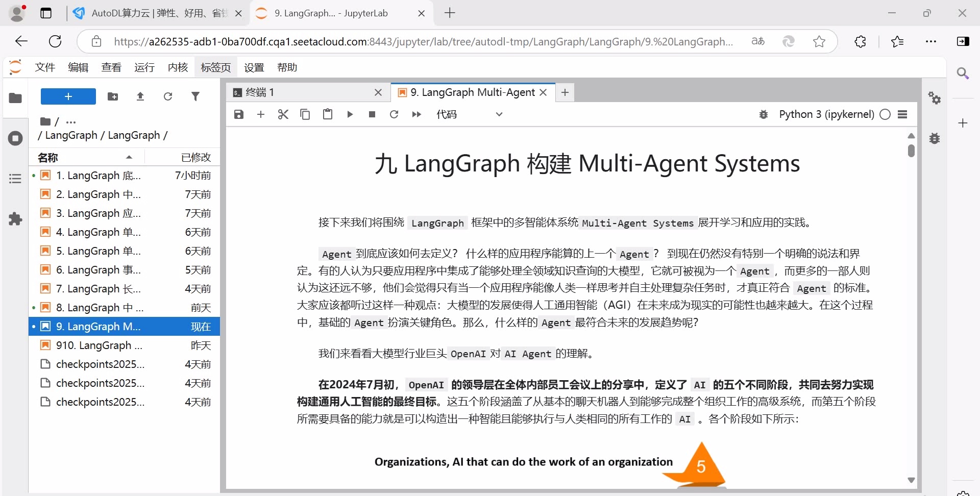The height and width of the screenshot is (496, 980).
Task: Toggle the running terminals and kernels panel
Action: [x=15, y=138]
